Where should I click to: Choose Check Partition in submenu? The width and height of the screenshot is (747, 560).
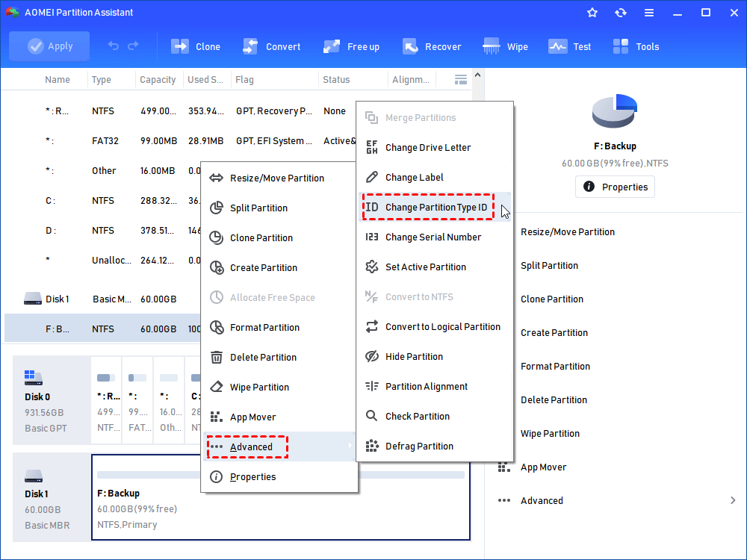(x=435, y=416)
